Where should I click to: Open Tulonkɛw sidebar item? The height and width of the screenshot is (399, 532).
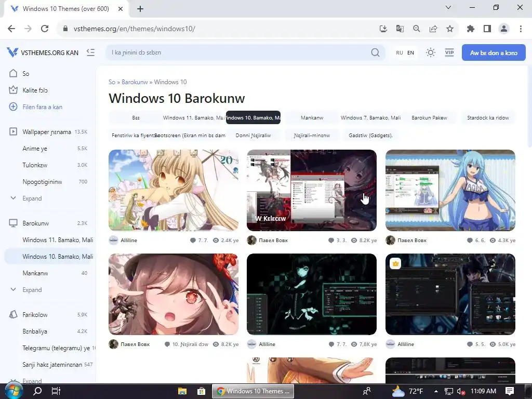[x=35, y=165]
